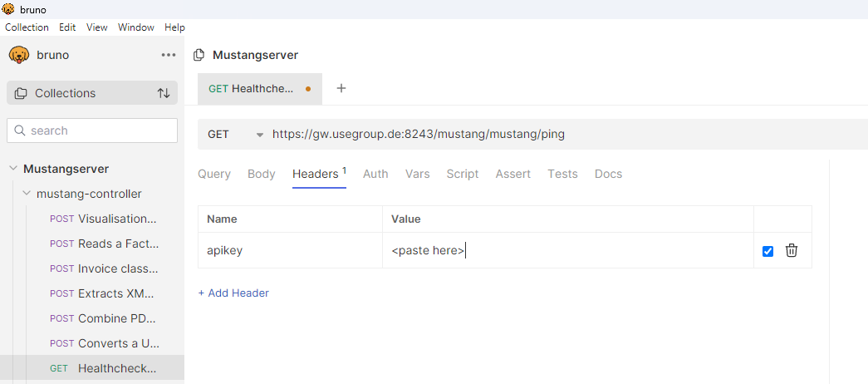Open the View menu
The height and width of the screenshot is (384, 868).
coord(97,27)
